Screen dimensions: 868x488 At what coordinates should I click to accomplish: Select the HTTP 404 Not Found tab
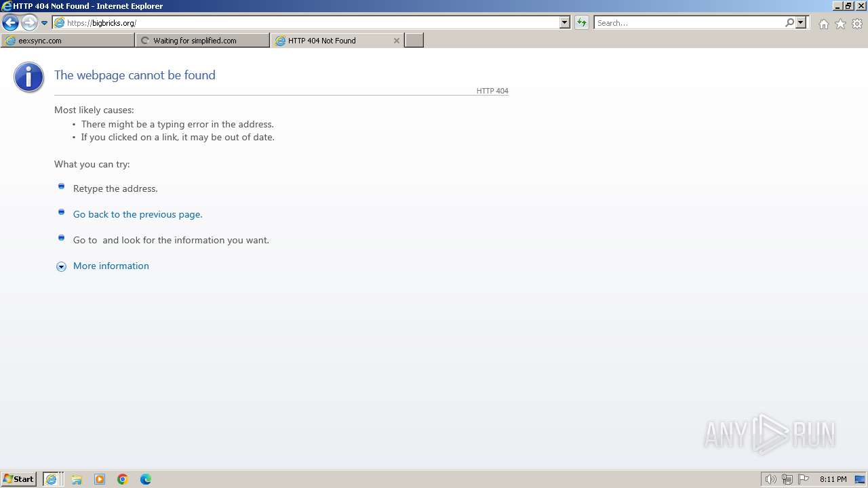pyautogui.click(x=337, y=41)
